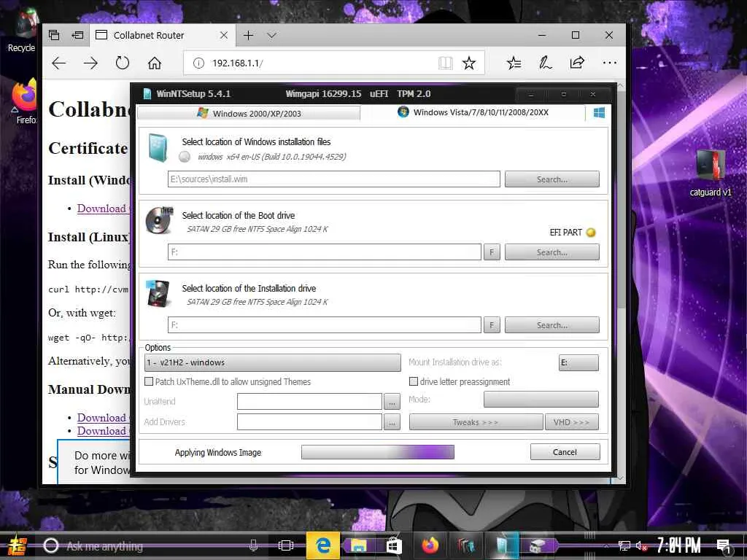This screenshot has width=747, height=560.
Task: Click the Unattend text field
Action: [x=309, y=402]
